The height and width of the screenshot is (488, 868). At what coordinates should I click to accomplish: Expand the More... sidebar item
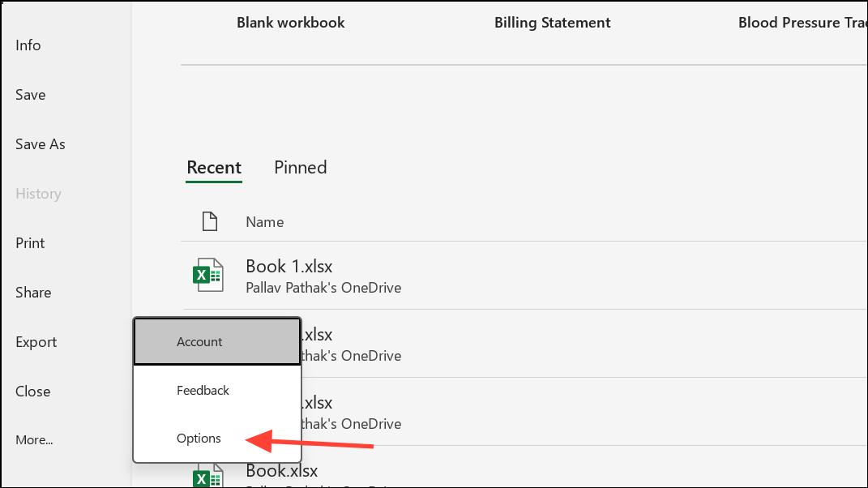[x=34, y=439]
